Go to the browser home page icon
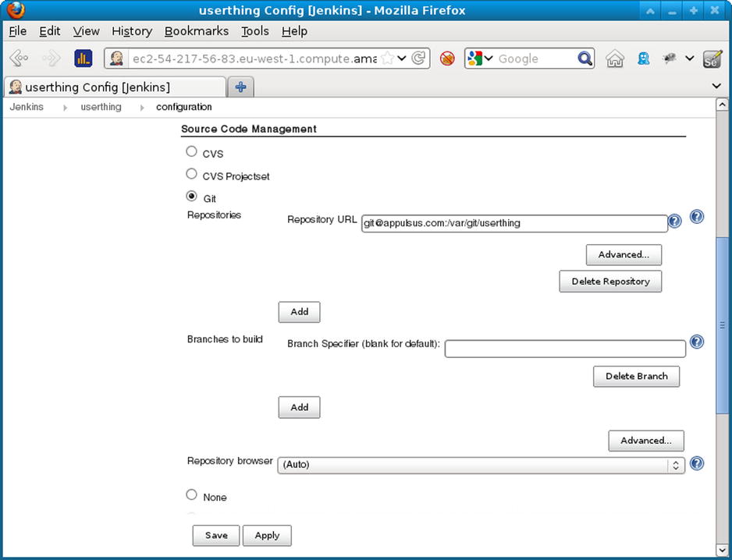Image resolution: width=732 pixels, height=560 pixels. [615, 58]
